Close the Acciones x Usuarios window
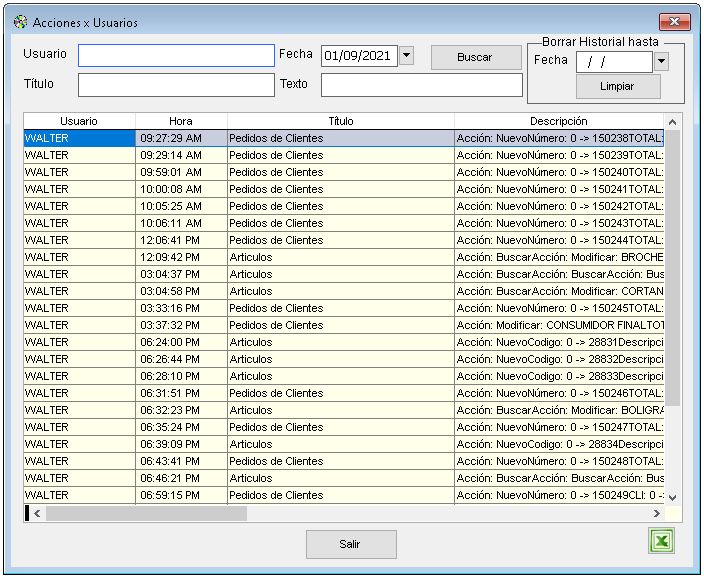 (675, 22)
